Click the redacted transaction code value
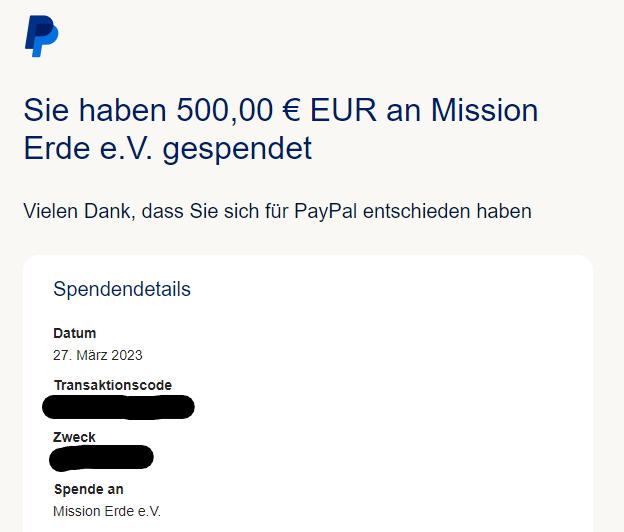The width and height of the screenshot is (624, 532). (118, 407)
